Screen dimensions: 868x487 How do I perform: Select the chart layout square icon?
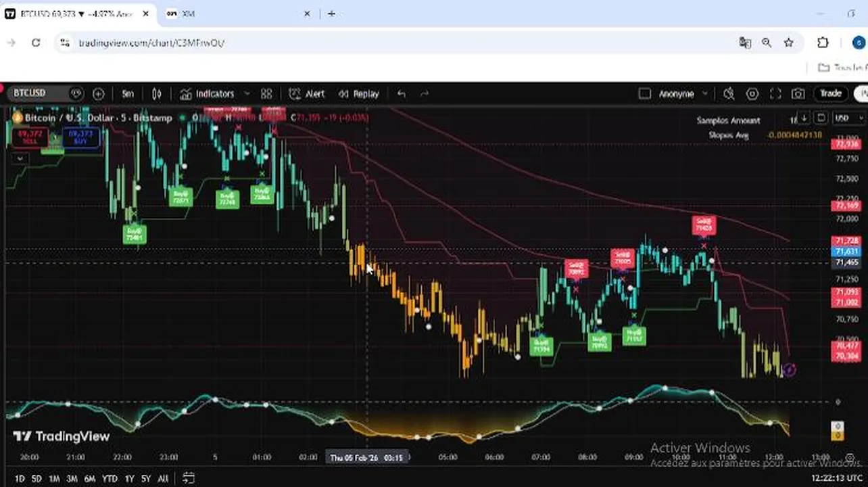(644, 93)
